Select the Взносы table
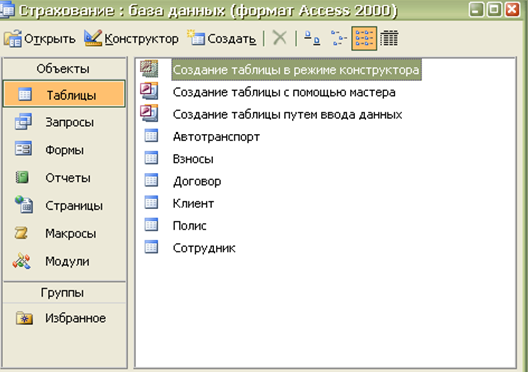 [x=193, y=159]
